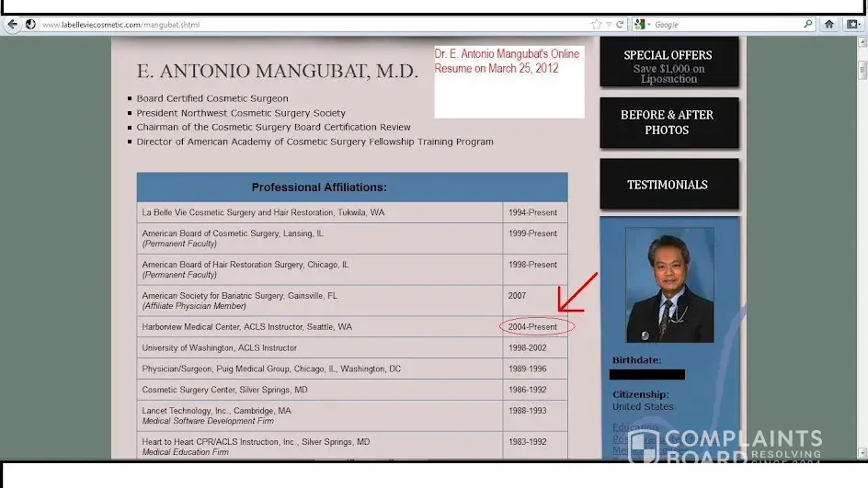Click the vertical scrollbar thumb
Screen dimensions: 868x488
click(x=862, y=69)
